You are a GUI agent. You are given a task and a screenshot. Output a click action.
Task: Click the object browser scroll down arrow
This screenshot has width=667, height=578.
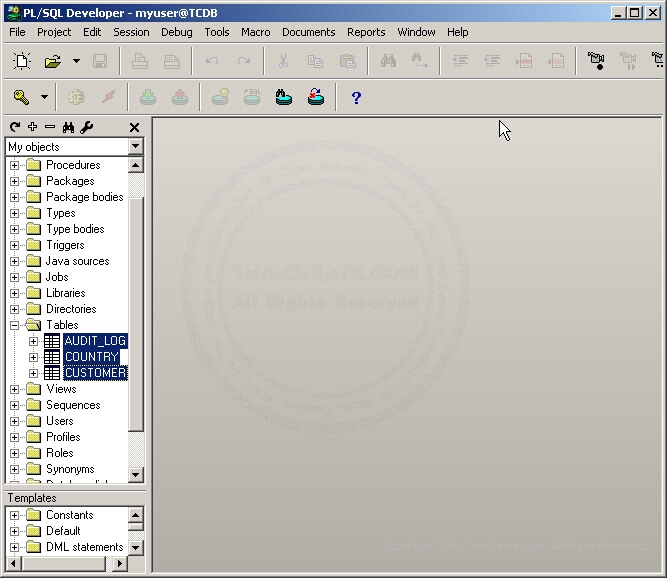(136, 475)
